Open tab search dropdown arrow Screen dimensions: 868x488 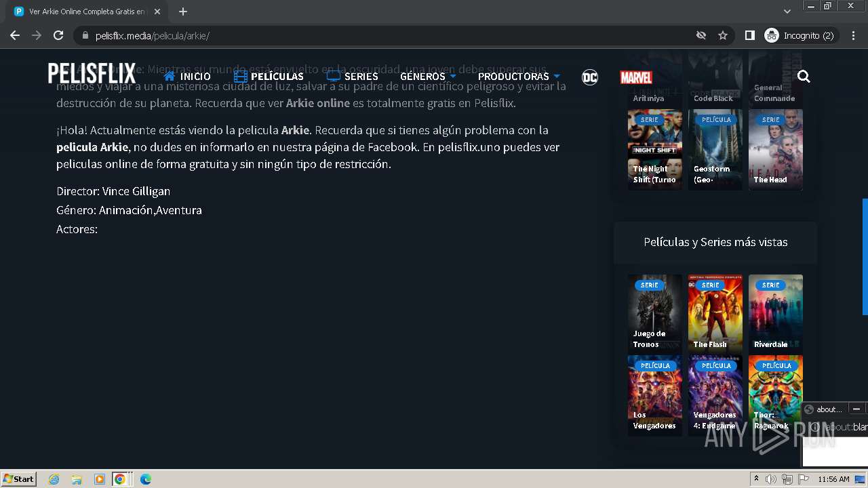tap(787, 12)
